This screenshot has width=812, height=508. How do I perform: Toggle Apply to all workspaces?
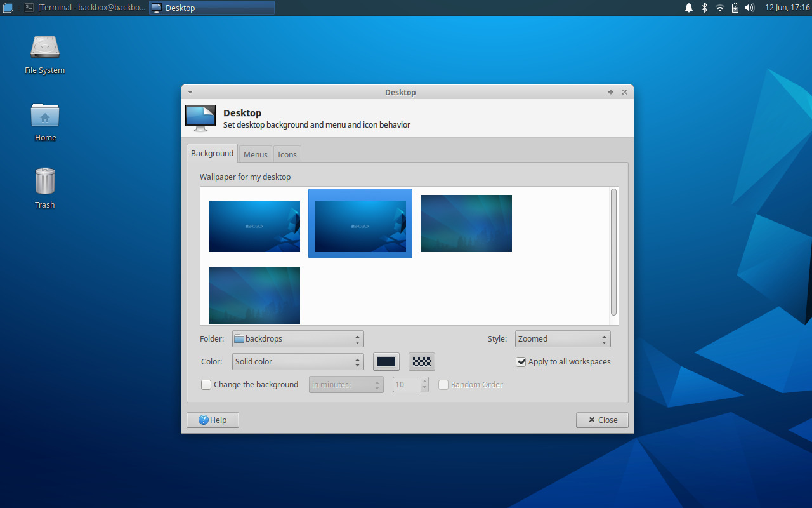click(521, 361)
